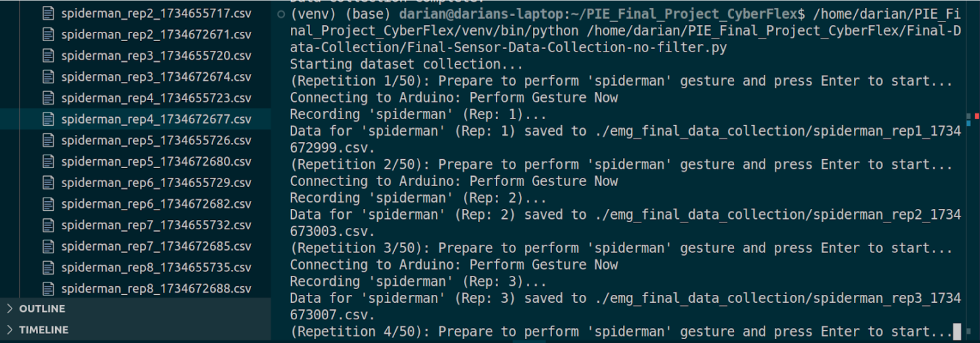Click the TIMELINE panel header label
This screenshot has width=980, height=343.
click(x=44, y=330)
